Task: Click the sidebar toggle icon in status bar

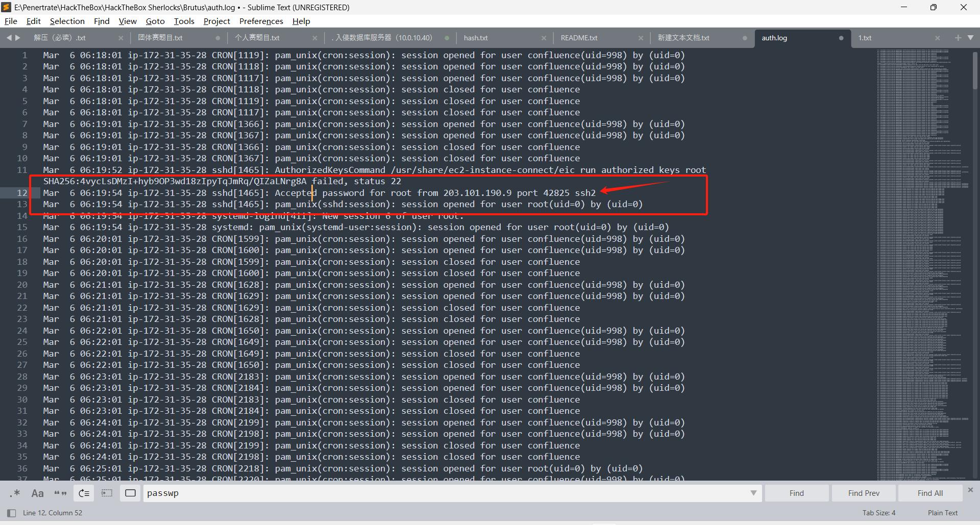Action: click(x=11, y=513)
